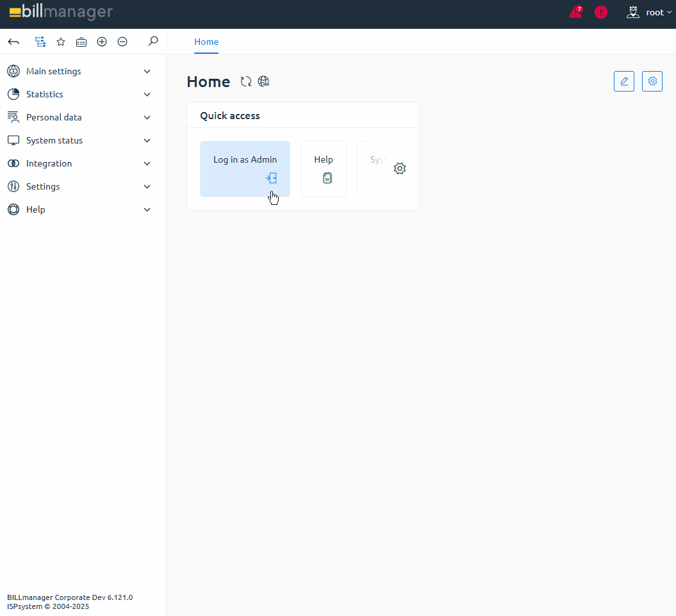Click the globe icon beside Home title
The height and width of the screenshot is (616, 676).
(x=263, y=81)
